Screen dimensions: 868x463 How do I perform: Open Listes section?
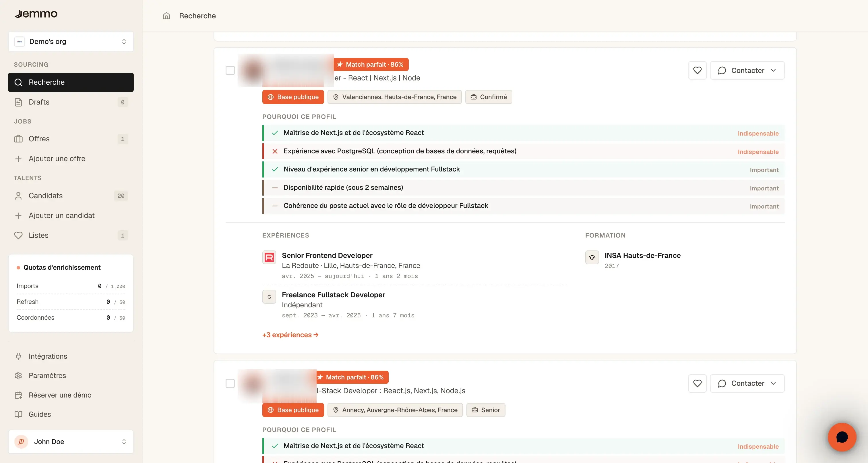pyautogui.click(x=71, y=236)
